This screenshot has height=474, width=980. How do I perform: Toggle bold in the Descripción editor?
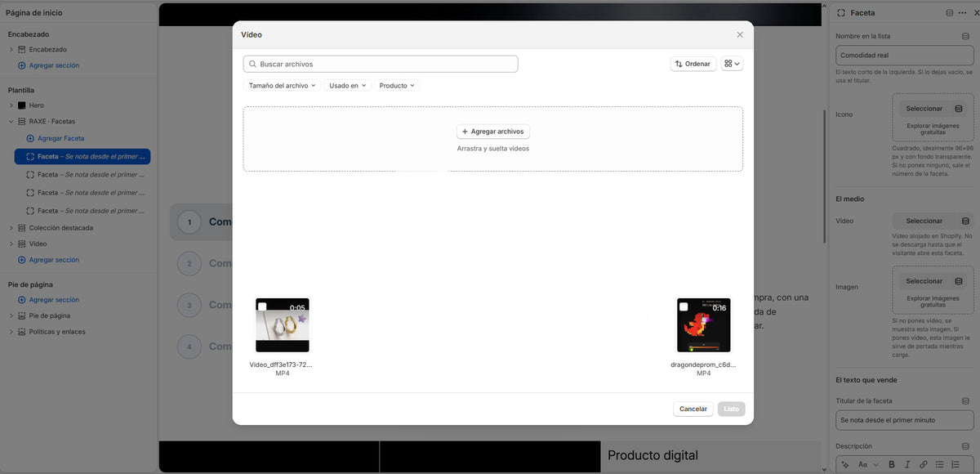coord(892,464)
